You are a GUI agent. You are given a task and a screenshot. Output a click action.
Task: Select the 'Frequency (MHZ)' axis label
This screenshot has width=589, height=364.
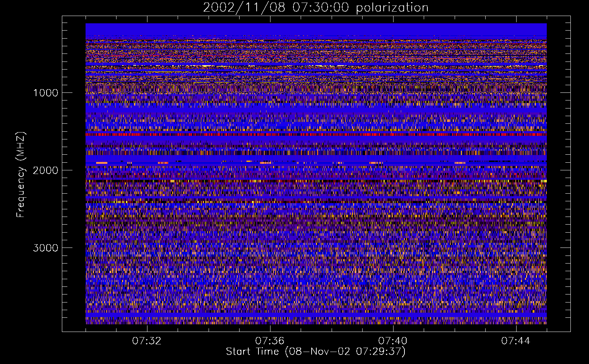(x=21, y=174)
